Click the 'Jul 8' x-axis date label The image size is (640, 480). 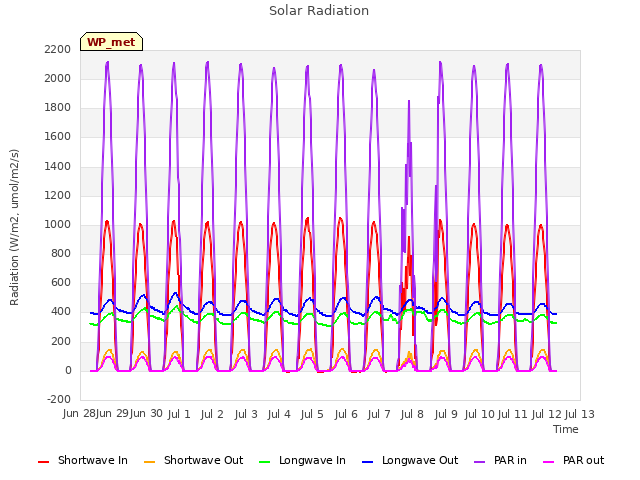click(x=412, y=414)
